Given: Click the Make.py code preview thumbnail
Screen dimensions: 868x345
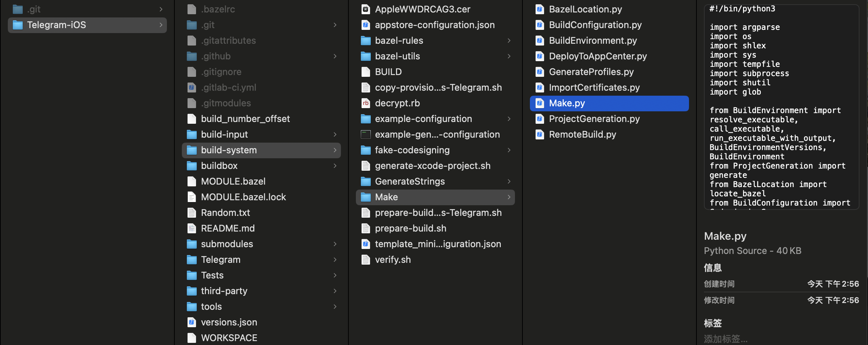Looking at the screenshot, I should click(781, 107).
